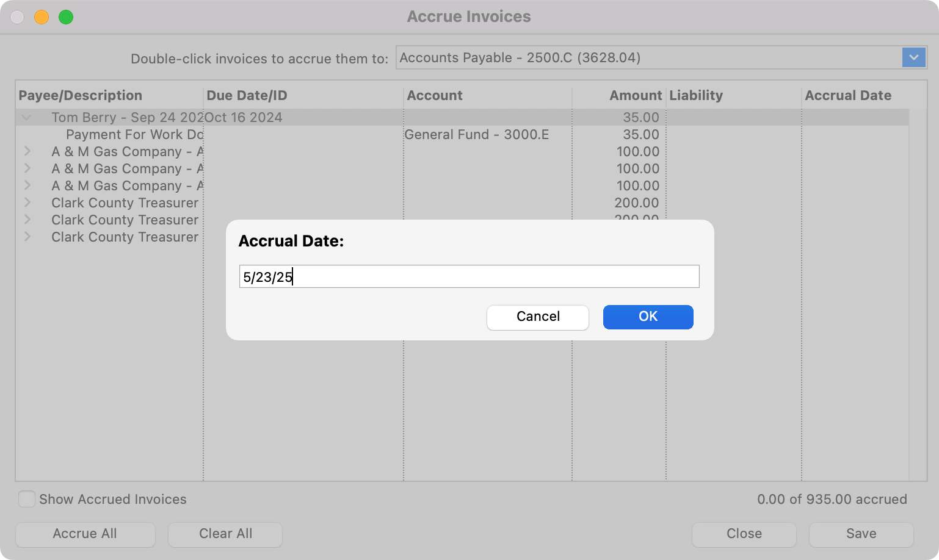Collapse the Tom Berry invoice row

point(27,118)
